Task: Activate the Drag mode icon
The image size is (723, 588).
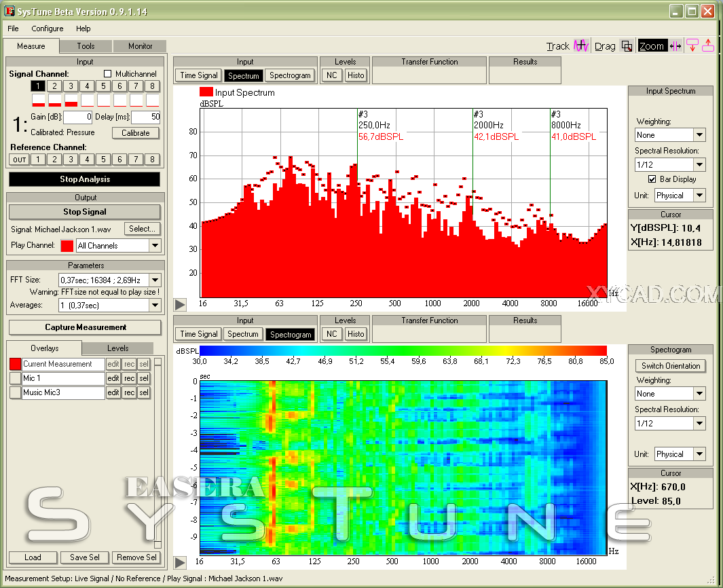Action: (x=627, y=45)
